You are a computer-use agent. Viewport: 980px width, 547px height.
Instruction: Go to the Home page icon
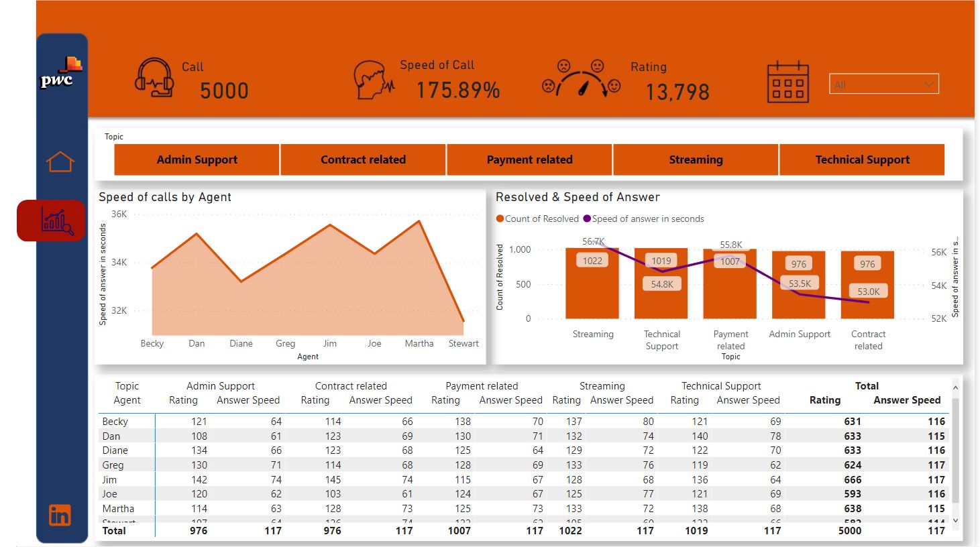60,162
